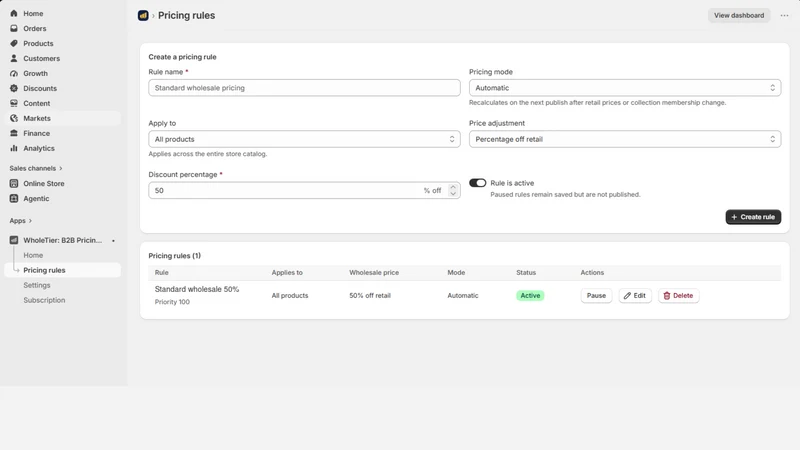The image size is (800, 450).
Task: Click the Products tag icon
Action: (14, 43)
